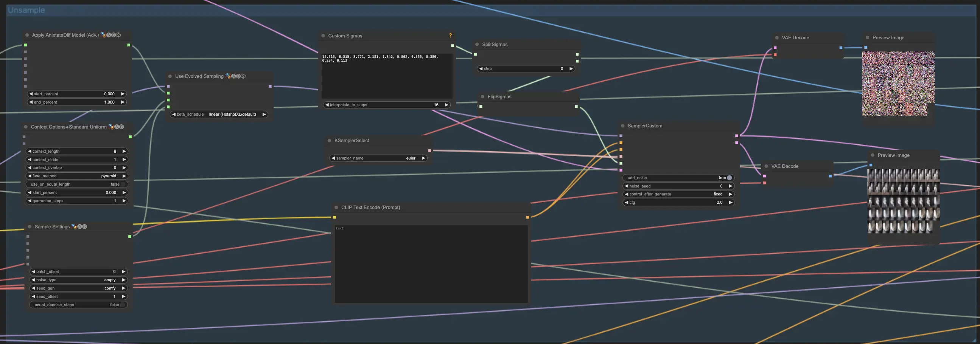Decrease context_overlap with left arrow
The height and width of the screenshot is (344, 980).
(x=30, y=167)
